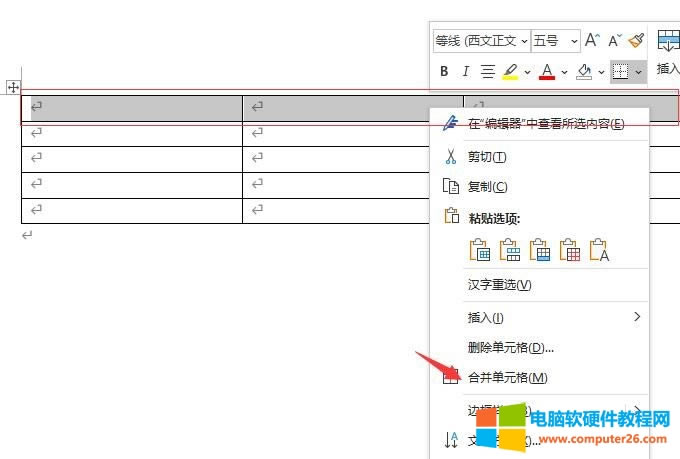Toggle italic formatting in mini toolbar
The height and width of the screenshot is (459, 680).
point(465,71)
